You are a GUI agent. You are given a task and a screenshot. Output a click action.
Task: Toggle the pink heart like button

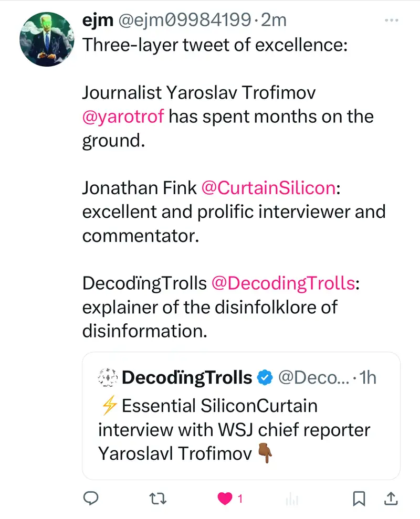pyautogui.click(x=225, y=499)
